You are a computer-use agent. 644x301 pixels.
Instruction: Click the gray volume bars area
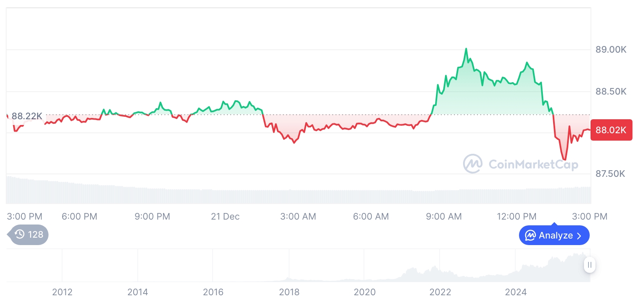[x=288, y=196]
